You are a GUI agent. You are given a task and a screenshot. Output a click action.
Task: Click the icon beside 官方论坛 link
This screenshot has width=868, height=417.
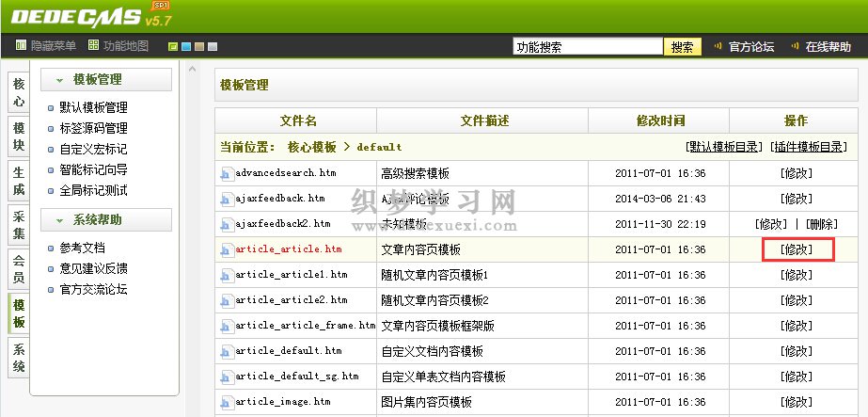coord(718,46)
